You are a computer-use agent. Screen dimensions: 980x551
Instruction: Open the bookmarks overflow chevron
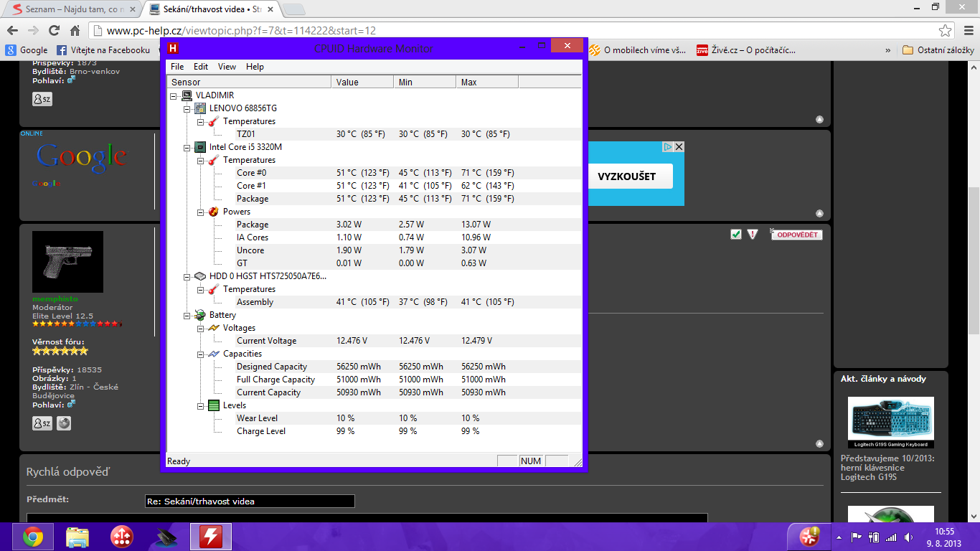pyautogui.click(x=888, y=50)
